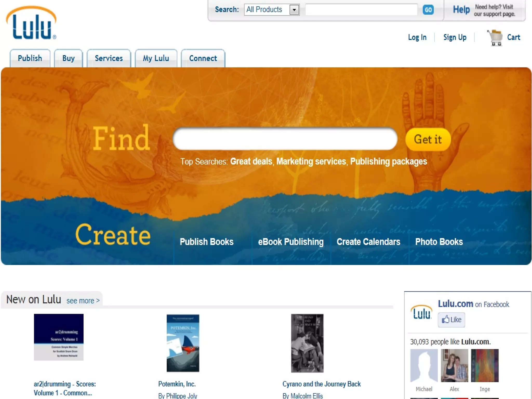The image size is (532, 399).
Task: Open the eBook Publishing link
Action: [x=290, y=242]
